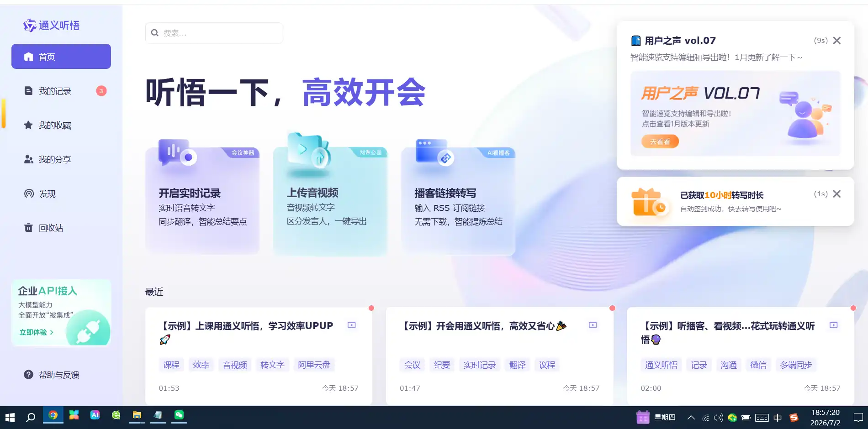
Task: Click the 帮助与反馈 help link
Action: [x=52, y=375]
